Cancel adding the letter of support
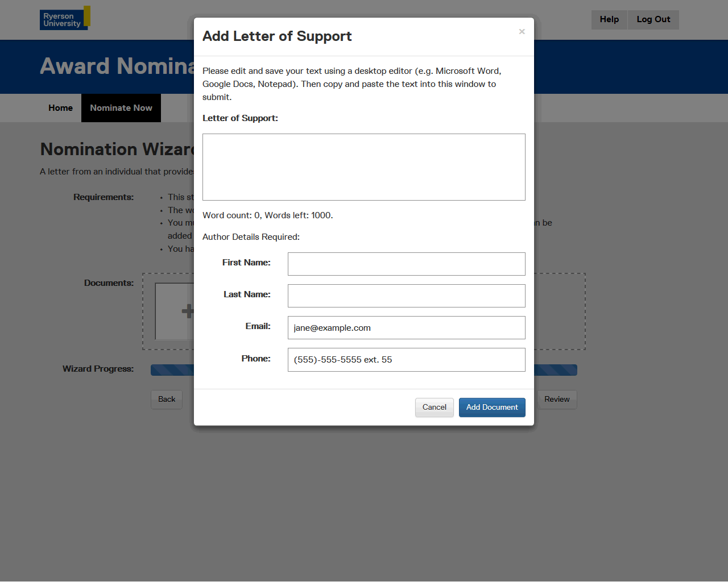 pyautogui.click(x=434, y=408)
